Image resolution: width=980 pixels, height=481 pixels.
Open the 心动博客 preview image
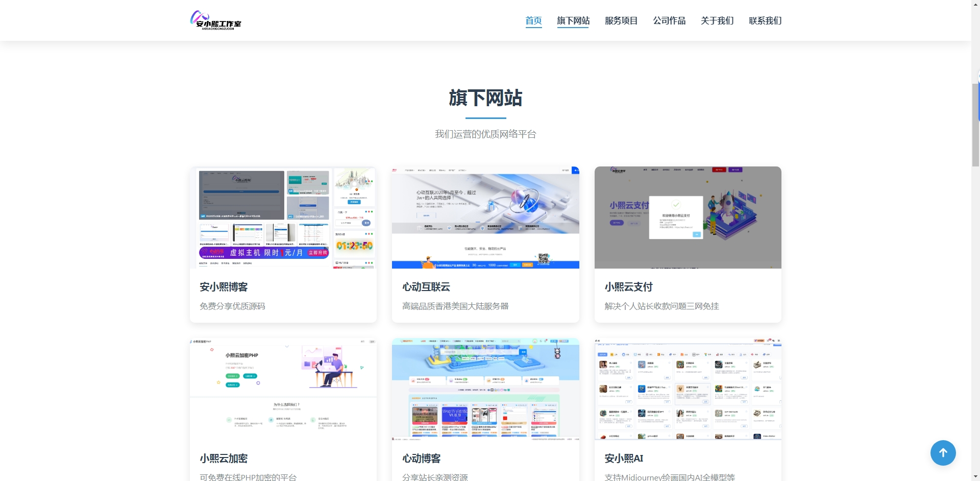[x=485, y=389]
